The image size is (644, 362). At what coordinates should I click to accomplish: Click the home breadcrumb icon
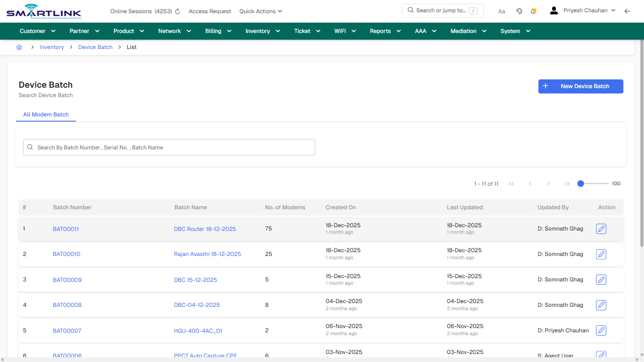click(x=19, y=47)
